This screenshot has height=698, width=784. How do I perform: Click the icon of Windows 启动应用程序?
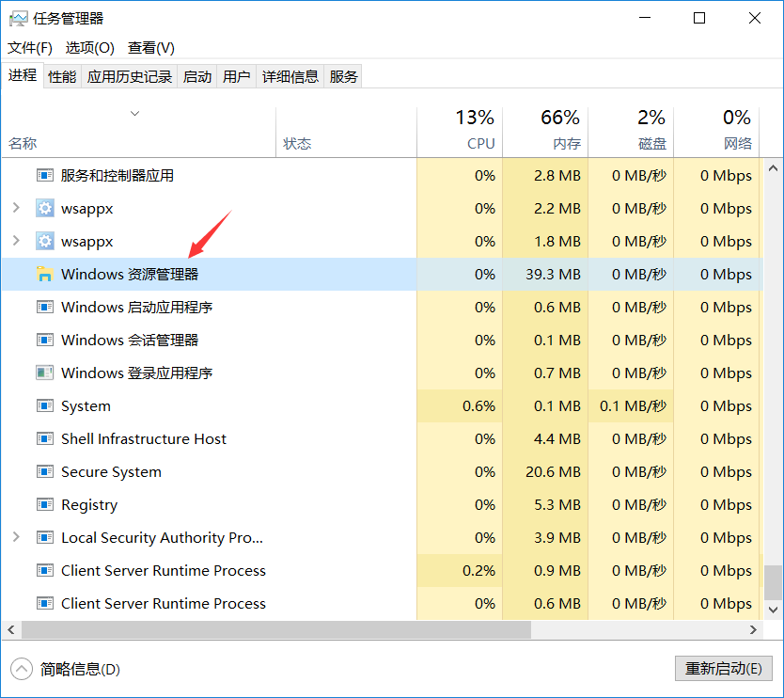[45, 307]
